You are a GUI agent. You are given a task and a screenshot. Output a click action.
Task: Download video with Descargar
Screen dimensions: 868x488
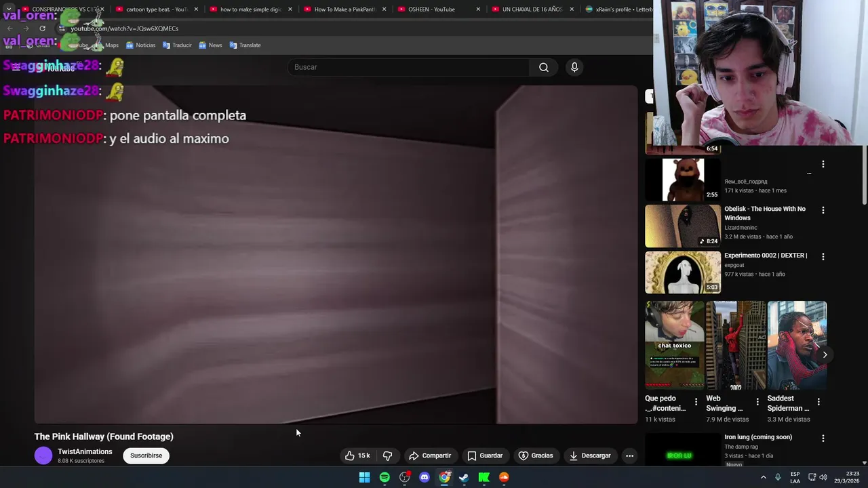coord(590,455)
